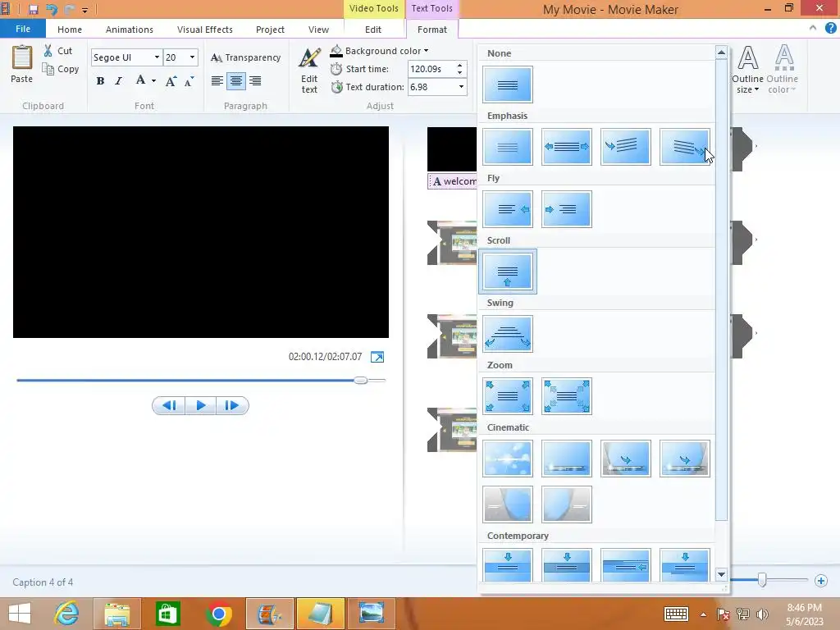
Task: Switch to the Video Tools Edit tab
Action: [x=373, y=30]
